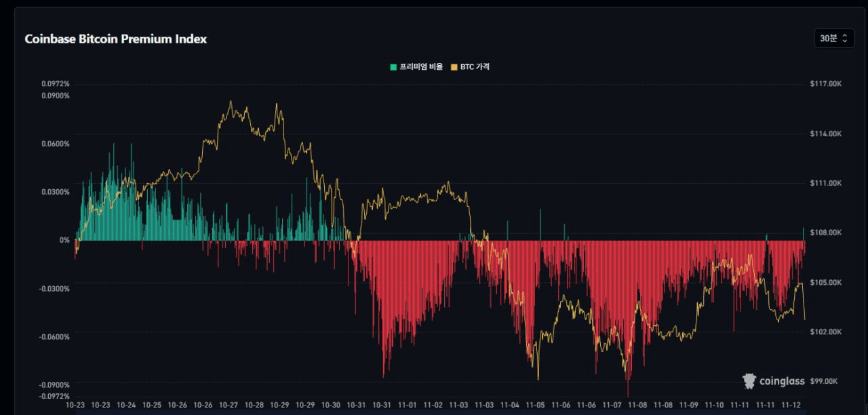Expand the interval selector to change timeframes
This screenshot has height=415, width=868.
[833, 39]
